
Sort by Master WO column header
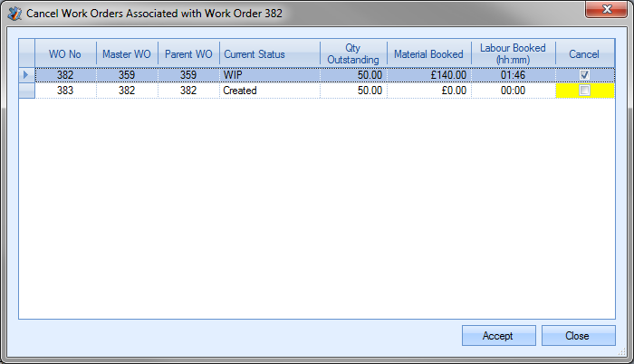tap(127, 53)
